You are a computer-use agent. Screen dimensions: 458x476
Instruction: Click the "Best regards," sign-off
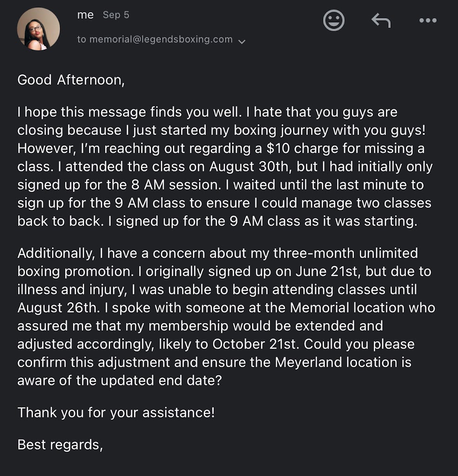[60, 444]
